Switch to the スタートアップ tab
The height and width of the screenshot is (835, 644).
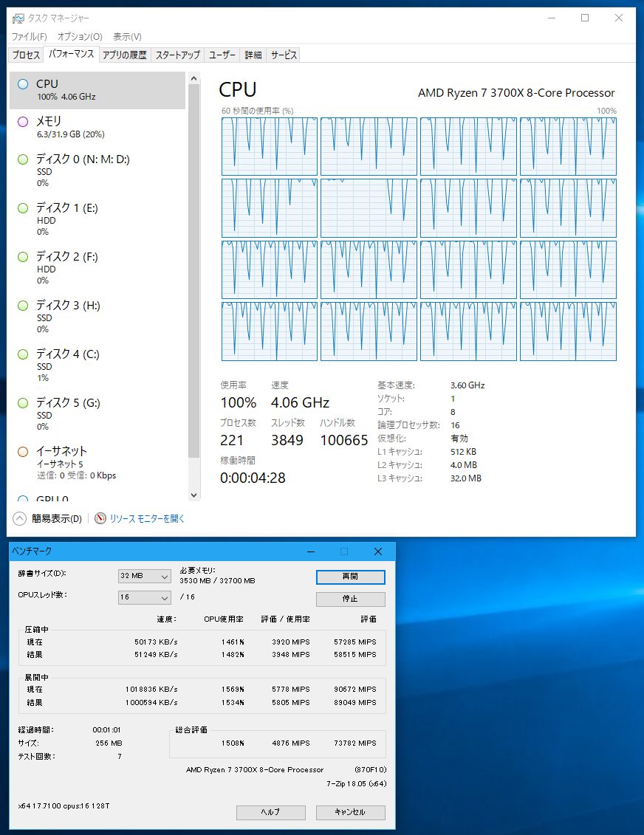pos(177,54)
